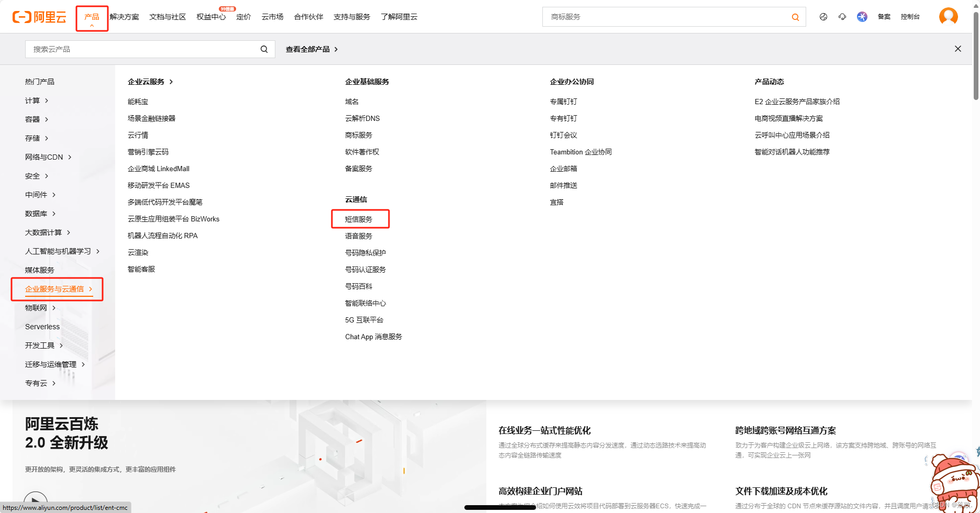980x513 pixels.
Task: Open 在线业务一站式性能优化 solution
Action: tap(544, 430)
